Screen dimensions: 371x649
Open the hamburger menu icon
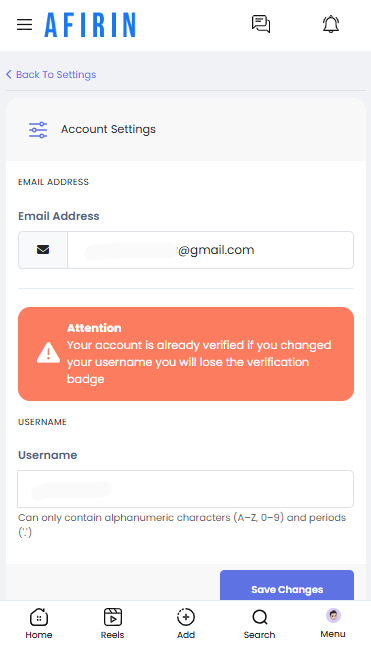[x=24, y=25]
